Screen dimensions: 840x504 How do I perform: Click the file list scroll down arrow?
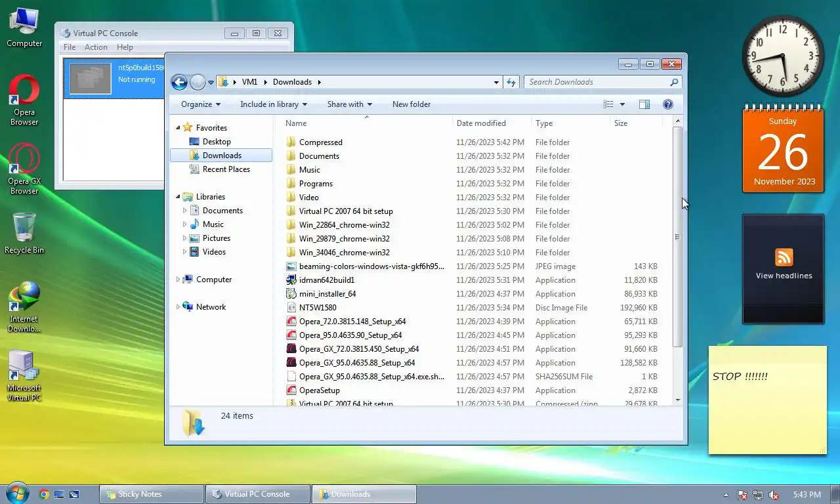click(678, 400)
